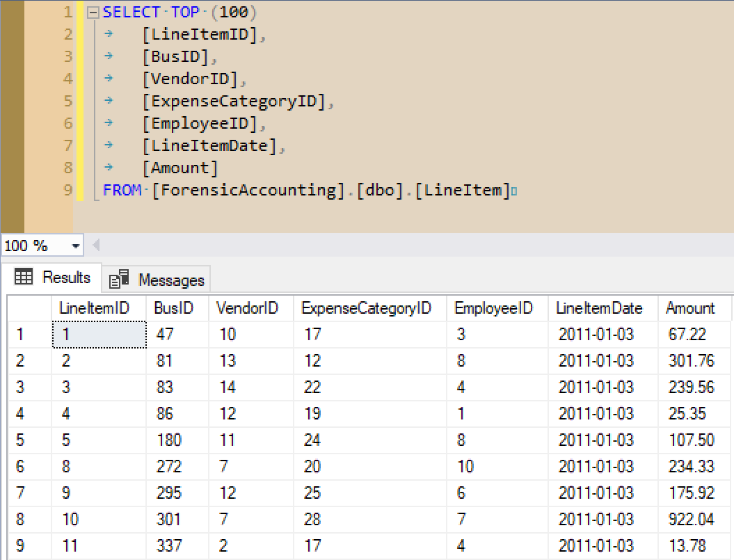Select entire row 5 via row header
This screenshot has height=560, width=734.
[x=28, y=440]
